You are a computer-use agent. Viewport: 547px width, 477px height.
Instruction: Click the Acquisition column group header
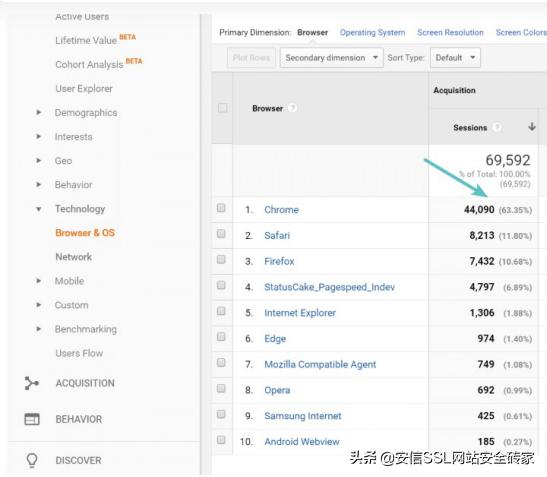click(x=454, y=90)
